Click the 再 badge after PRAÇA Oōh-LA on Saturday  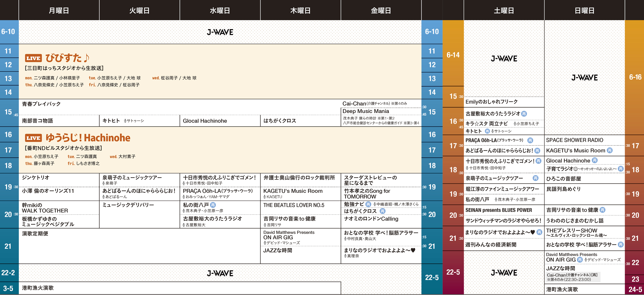click(530, 140)
